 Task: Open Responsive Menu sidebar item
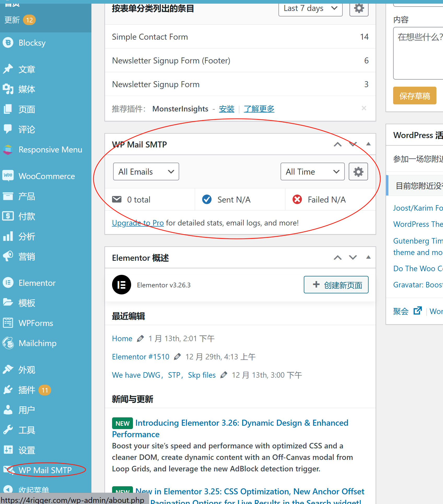tap(46, 150)
